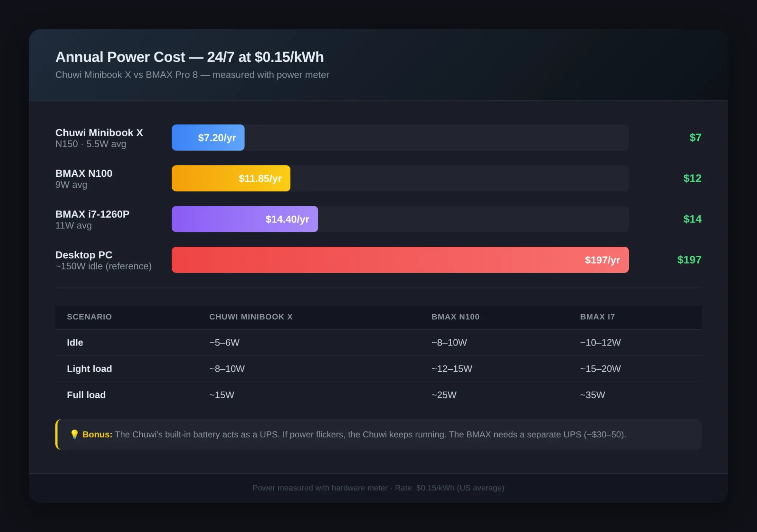Click the purple $14.40/yr i7-1260P bar
Screen dimensions: 757x532
click(x=245, y=219)
